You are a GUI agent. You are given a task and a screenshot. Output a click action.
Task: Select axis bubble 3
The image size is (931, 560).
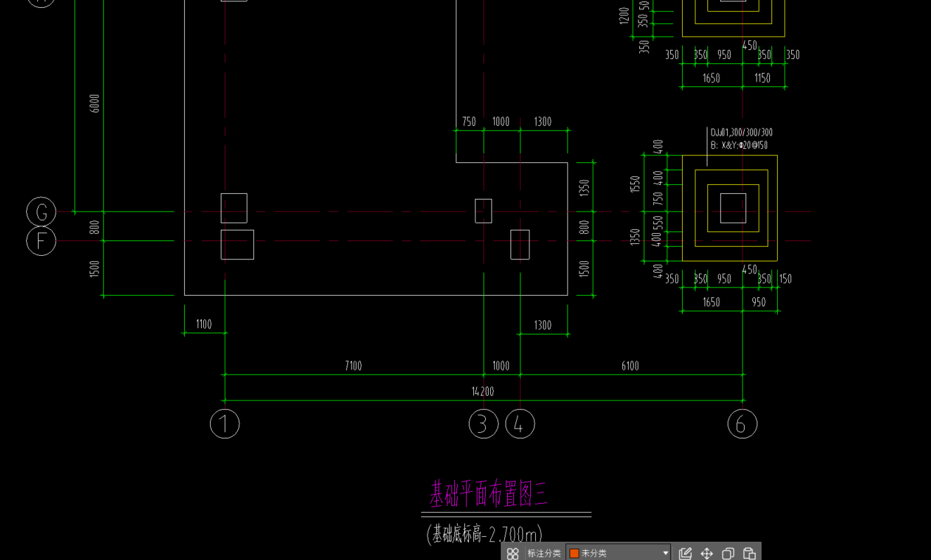click(484, 424)
